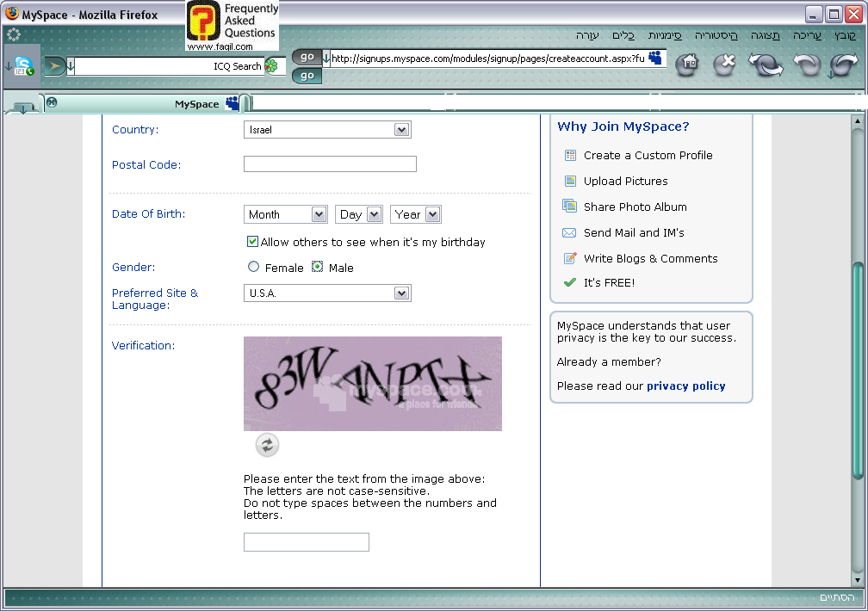Click the Back navigation arrow in toolbar

point(844,65)
